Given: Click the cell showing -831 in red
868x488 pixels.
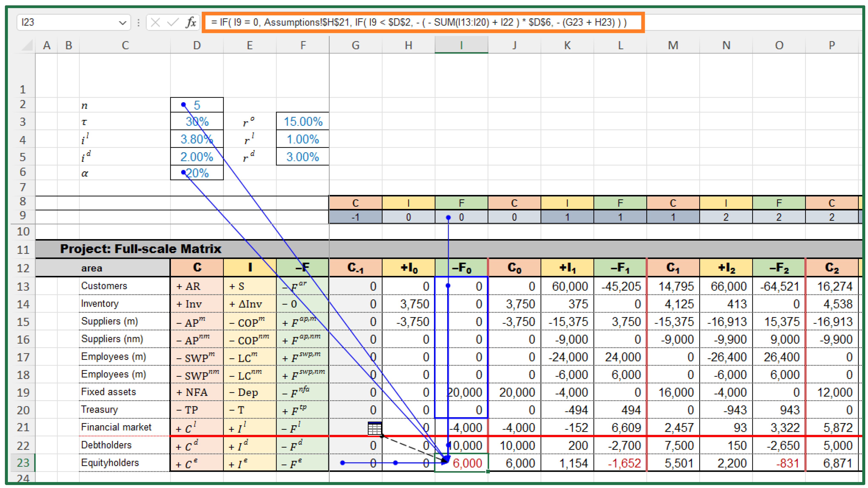Looking at the screenshot, I should point(779,463).
